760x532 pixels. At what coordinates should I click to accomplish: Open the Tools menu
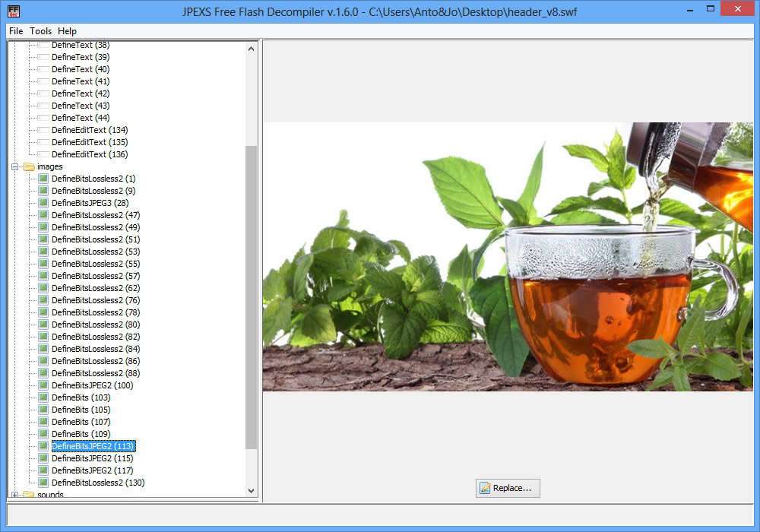[x=41, y=31]
